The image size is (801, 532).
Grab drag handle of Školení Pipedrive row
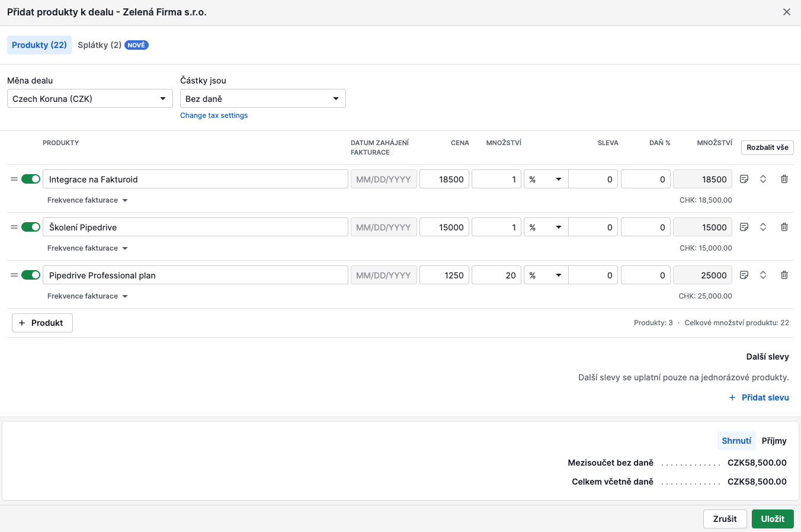click(14, 227)
